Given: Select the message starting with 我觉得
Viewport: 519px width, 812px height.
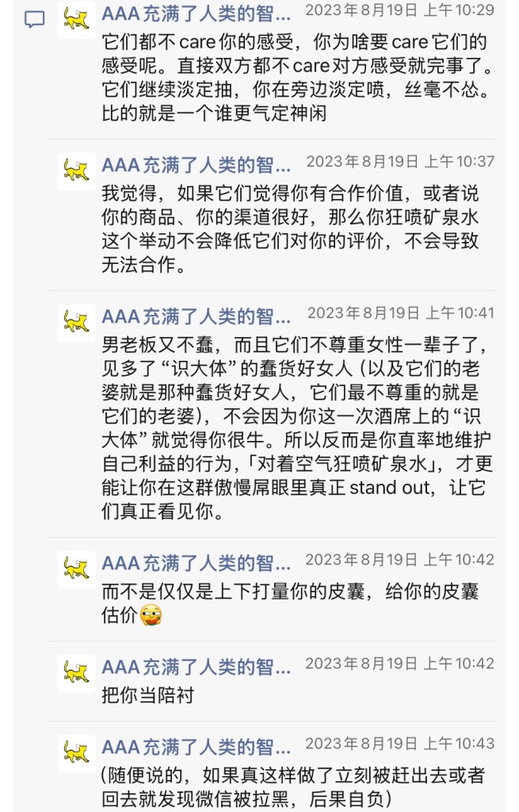Looking at the screenshot, I should tap(290, 230).
